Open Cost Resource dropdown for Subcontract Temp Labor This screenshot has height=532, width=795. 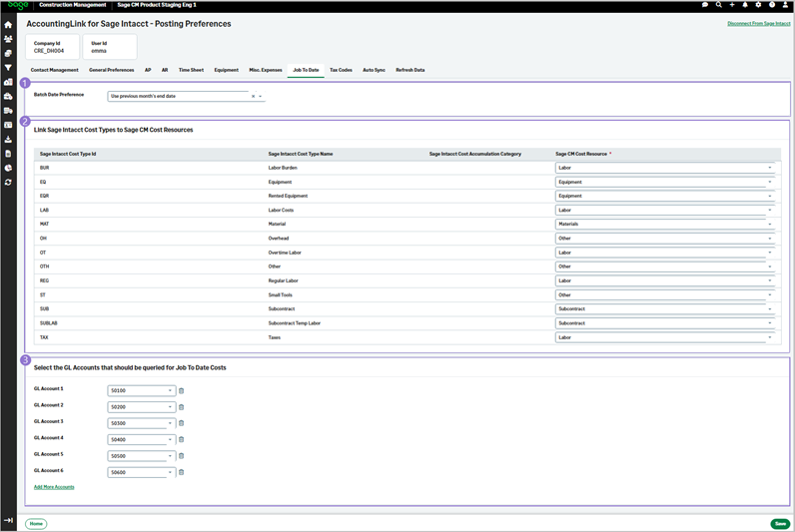(664, 323)
